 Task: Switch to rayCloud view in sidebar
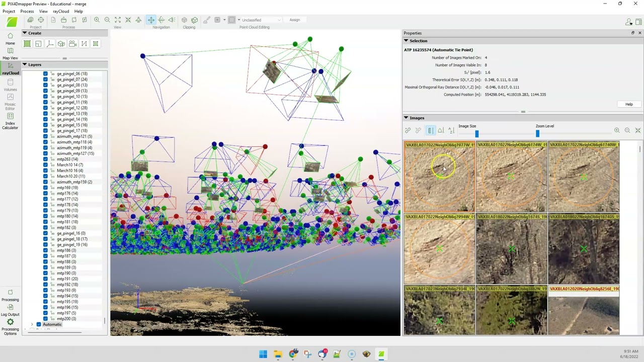tap(10, 69)
